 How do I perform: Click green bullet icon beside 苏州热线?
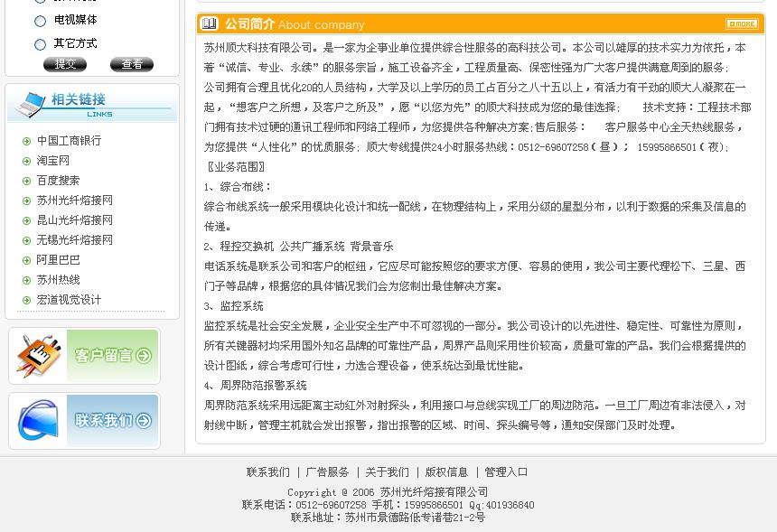coord(27,280)
